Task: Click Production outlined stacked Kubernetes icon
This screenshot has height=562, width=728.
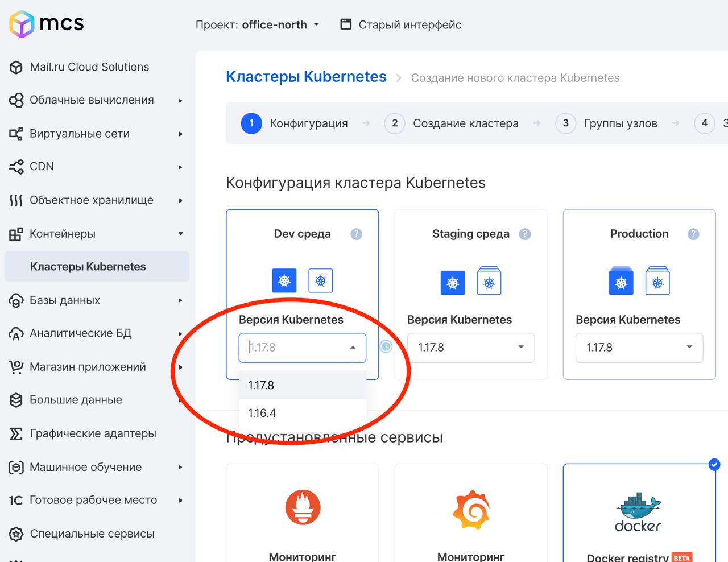Action: [x=657, y=280]
